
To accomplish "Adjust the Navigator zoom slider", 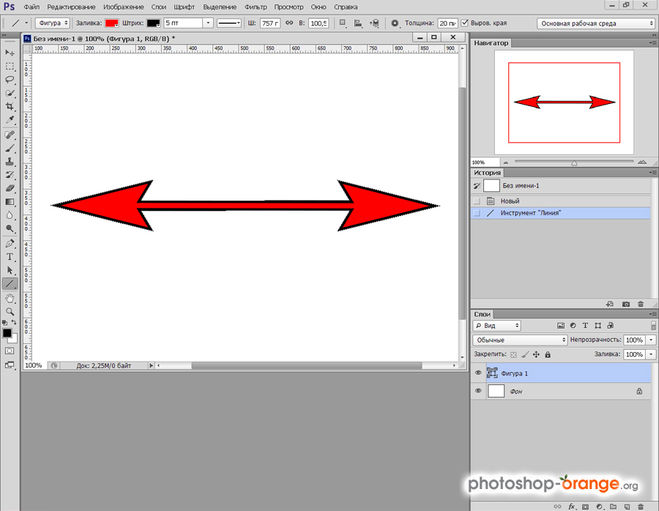I will click(574, 162).
